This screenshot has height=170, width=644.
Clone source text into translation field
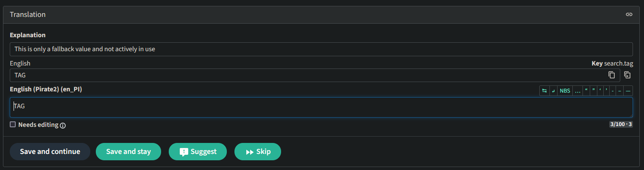tap(627, 75)
